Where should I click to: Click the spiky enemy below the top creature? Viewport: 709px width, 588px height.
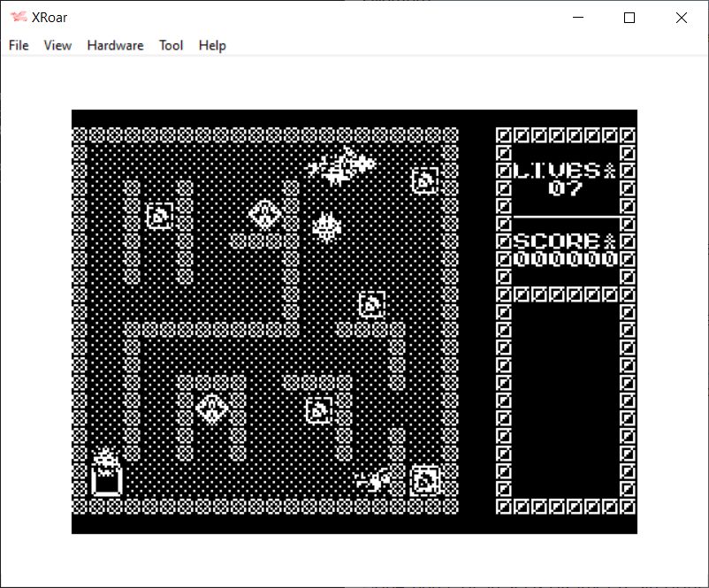[327, 227]
